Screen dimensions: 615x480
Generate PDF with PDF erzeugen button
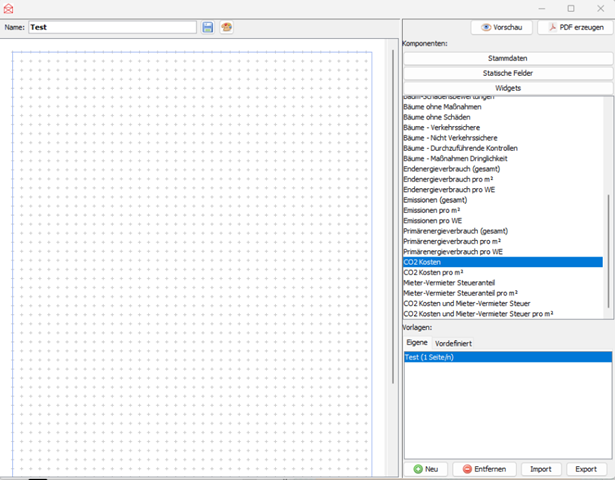[x=575, y=27]
